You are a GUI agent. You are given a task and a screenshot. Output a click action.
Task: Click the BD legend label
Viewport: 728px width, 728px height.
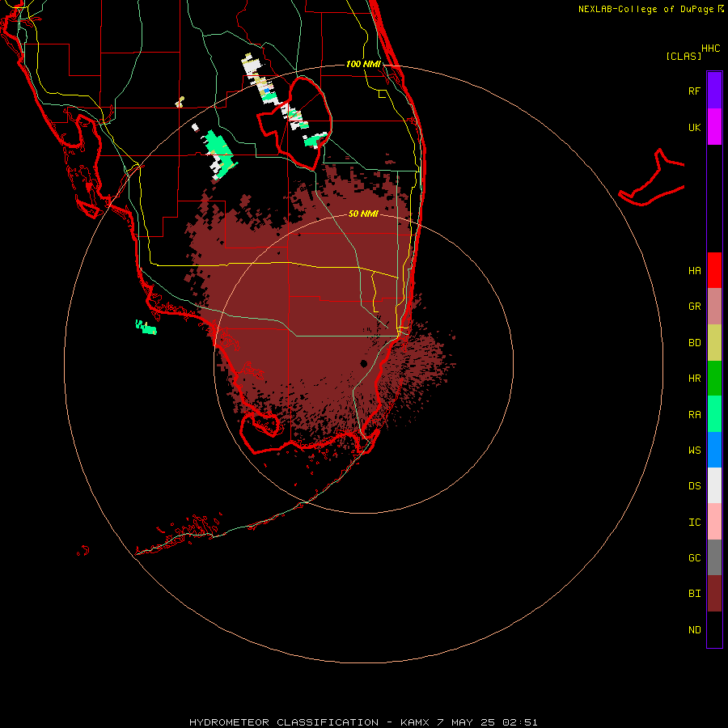click(x=694, y=343)
